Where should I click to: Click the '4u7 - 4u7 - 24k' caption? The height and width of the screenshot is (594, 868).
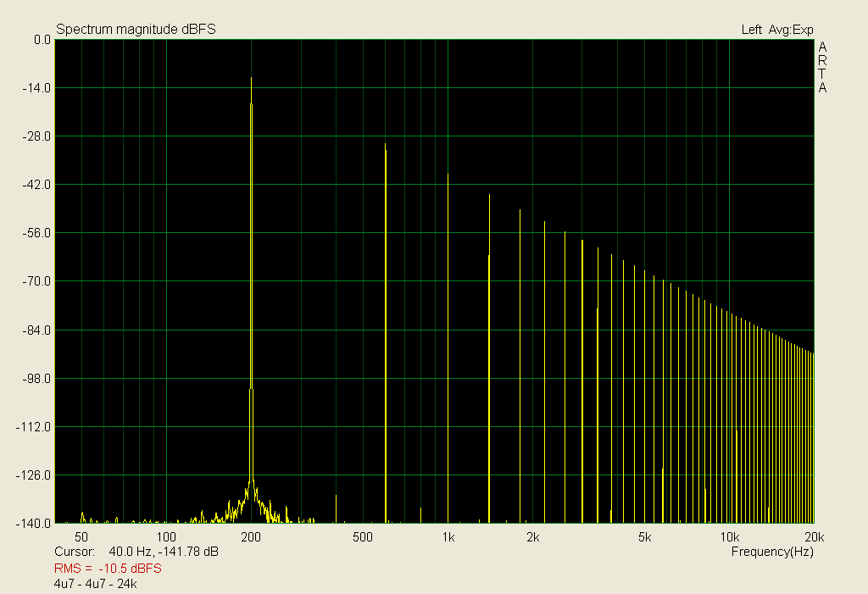95,584
